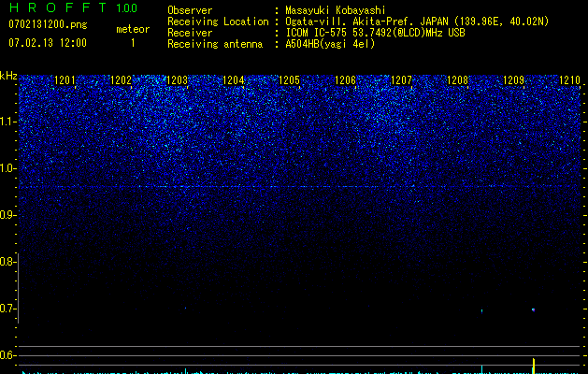Screen dimensions: 588x374
Task: Click the meteor count label
Action: 133,29
